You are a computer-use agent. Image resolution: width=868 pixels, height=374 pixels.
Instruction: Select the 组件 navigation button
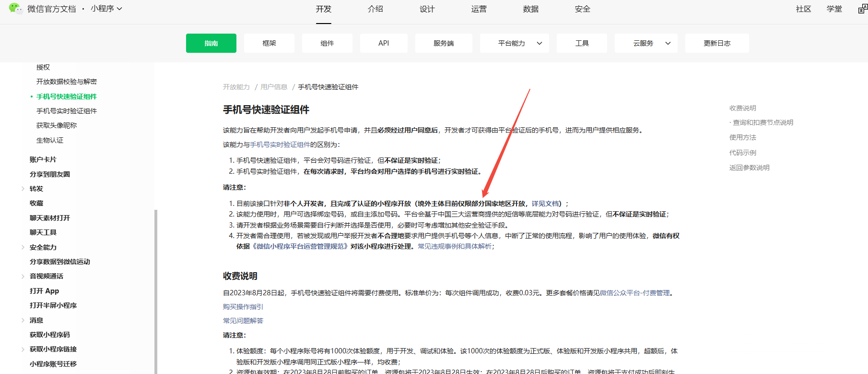pos(327,43)
